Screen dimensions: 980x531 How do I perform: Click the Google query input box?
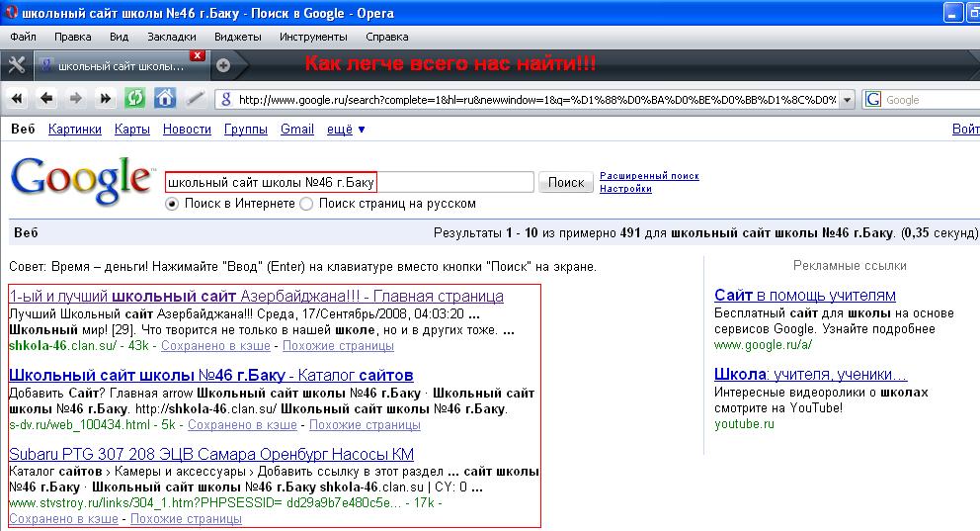[x=350, y=182]
